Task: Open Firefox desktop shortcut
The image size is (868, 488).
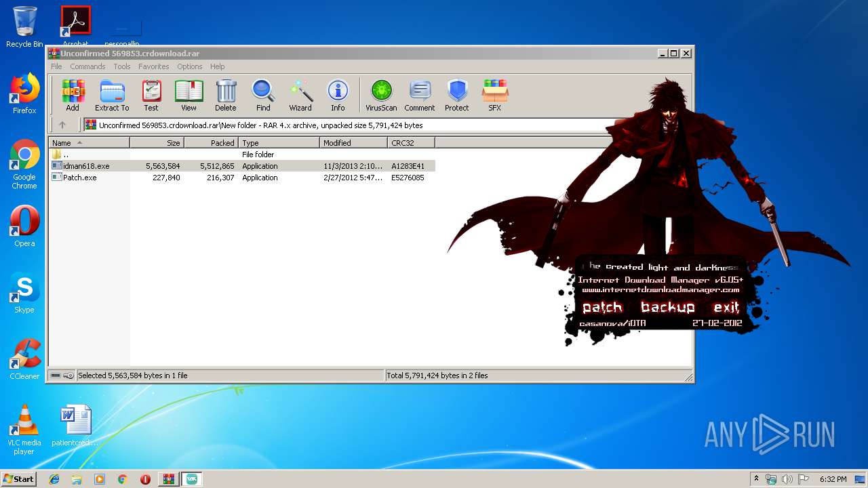Action: pos(24,94)
